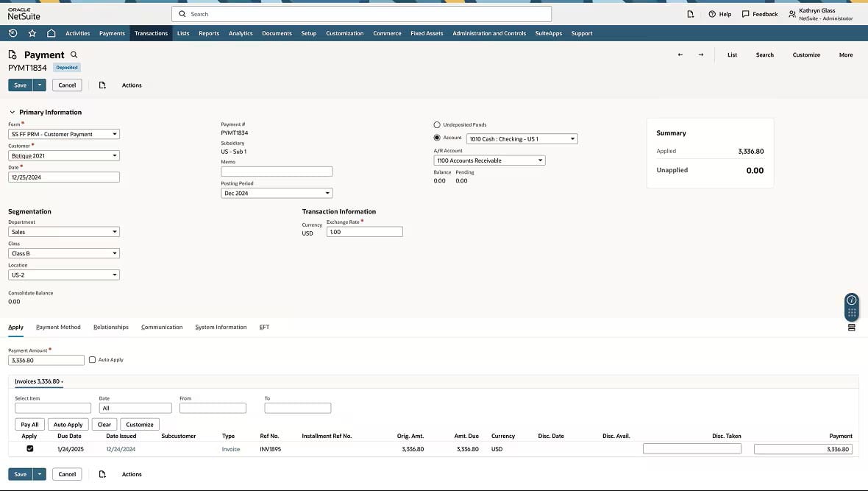Open the Customer dropdown showing Botique 2021
868x491 pixels.
pos(64,155)
